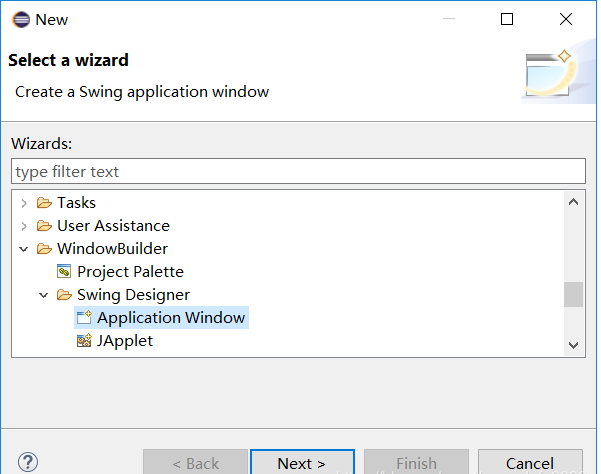Expand the User Assistance node
Image resolution: width=601 pixels, height=474 pixels.
point(24,226)
